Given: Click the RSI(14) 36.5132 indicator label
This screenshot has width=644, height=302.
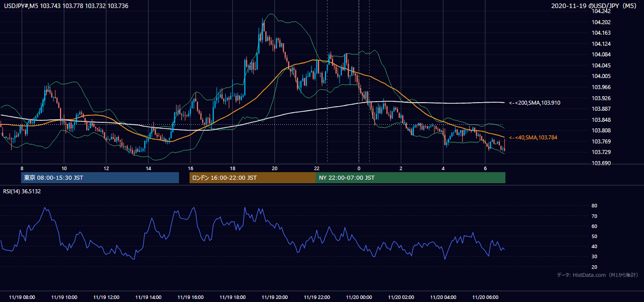Looking at the screenshot, I should [x=21, y=191].
